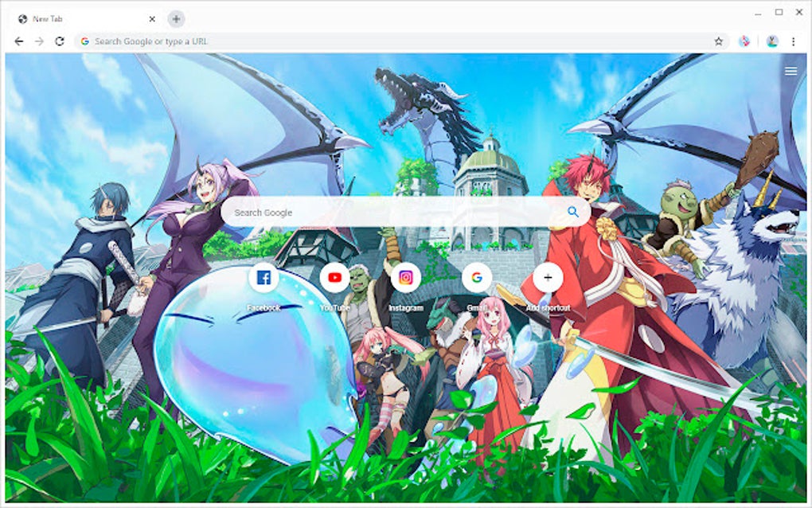This screenshot has width=812, height=508.
Task: Click the magnifier search icon in search box
Action: click(x=572, y=212)
